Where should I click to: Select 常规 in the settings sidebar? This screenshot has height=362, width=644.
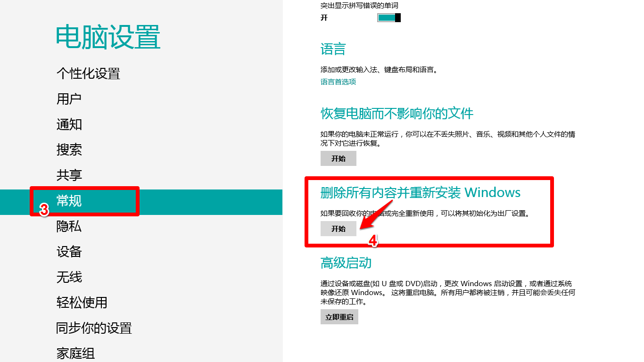click(70, 200)
